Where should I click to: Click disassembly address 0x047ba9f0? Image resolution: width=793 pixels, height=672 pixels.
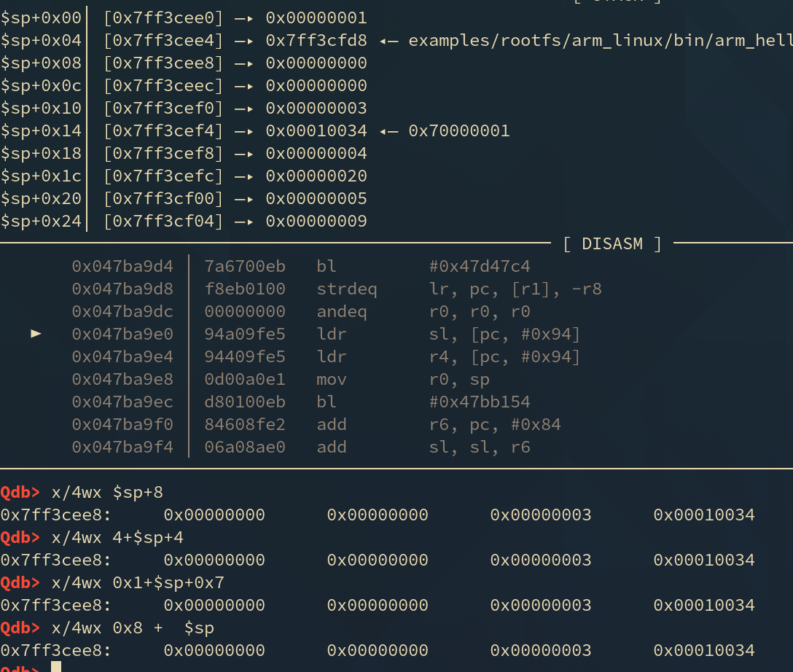tap(122, 425)
